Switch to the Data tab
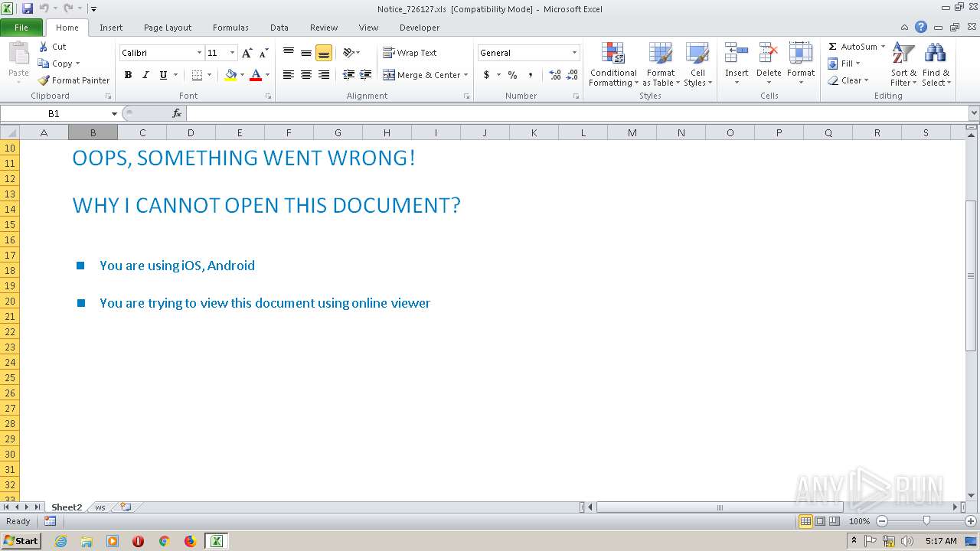Viewport: 980px width, 551px height. click(x=279, y=28)
